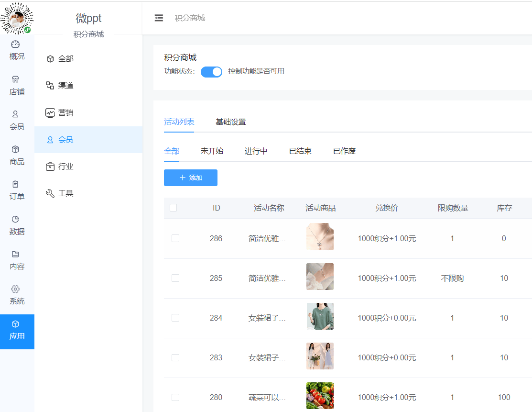This screenshot has width=532, height=412.
Task: Select 渠道 in the app category menu
Action: pos(65,86)
